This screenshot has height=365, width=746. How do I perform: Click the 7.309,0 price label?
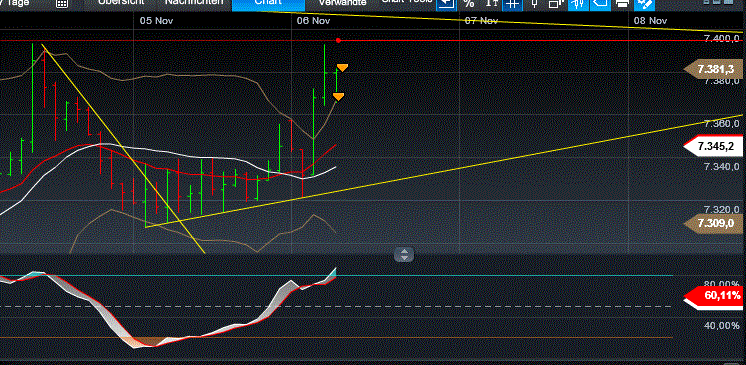[x=713, y=224]
